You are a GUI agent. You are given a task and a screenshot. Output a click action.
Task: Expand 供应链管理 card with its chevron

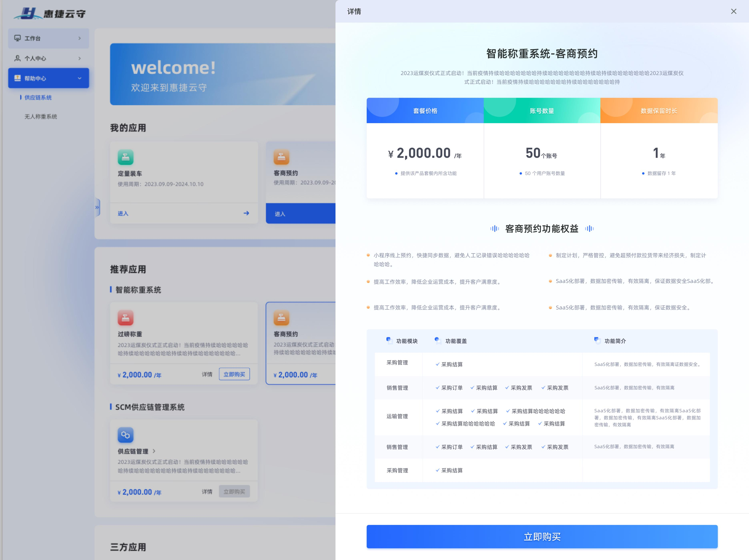[154, 451]
